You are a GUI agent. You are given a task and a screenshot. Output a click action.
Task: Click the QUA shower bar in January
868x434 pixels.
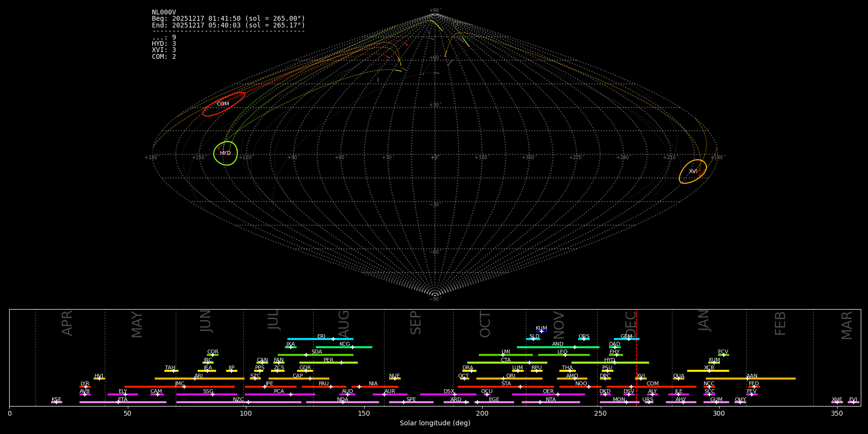678,379
